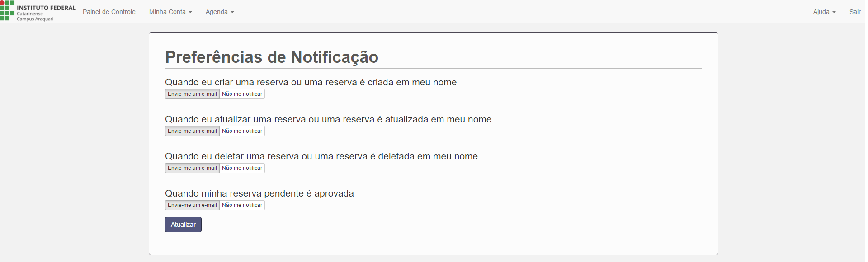Open the Ajuda dropdown menu
Screen dimensions: 868x262
coord(824,12)
